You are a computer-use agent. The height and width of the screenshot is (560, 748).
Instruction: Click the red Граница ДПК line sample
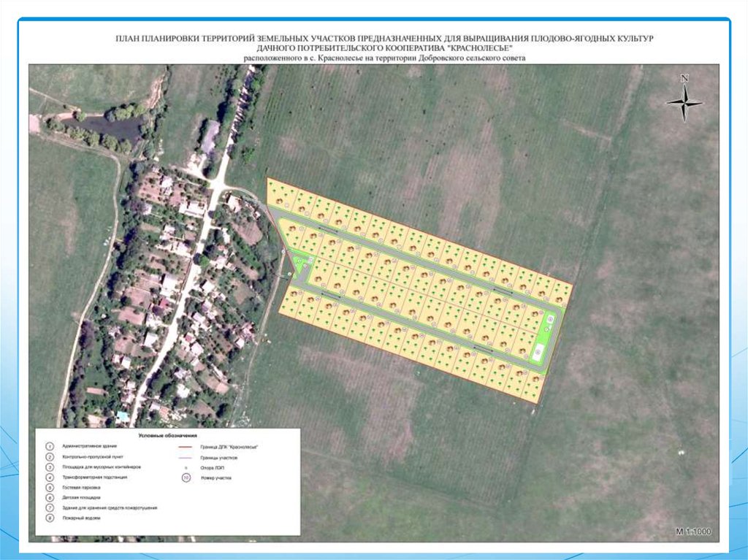(188, 446)
